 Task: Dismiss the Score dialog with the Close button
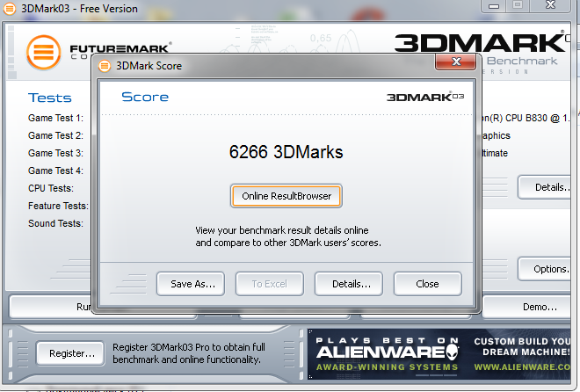coord(428,284)
